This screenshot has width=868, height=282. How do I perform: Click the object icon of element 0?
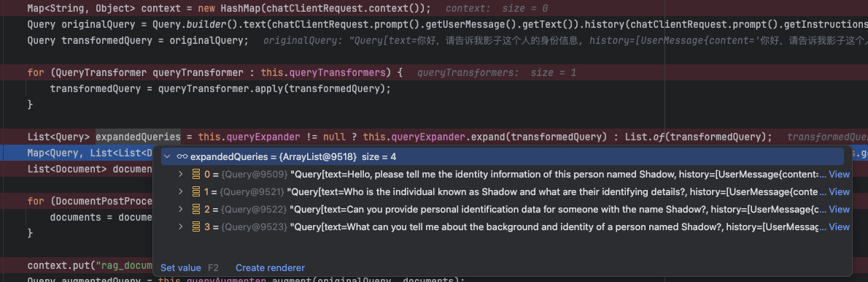click(195, 175)
